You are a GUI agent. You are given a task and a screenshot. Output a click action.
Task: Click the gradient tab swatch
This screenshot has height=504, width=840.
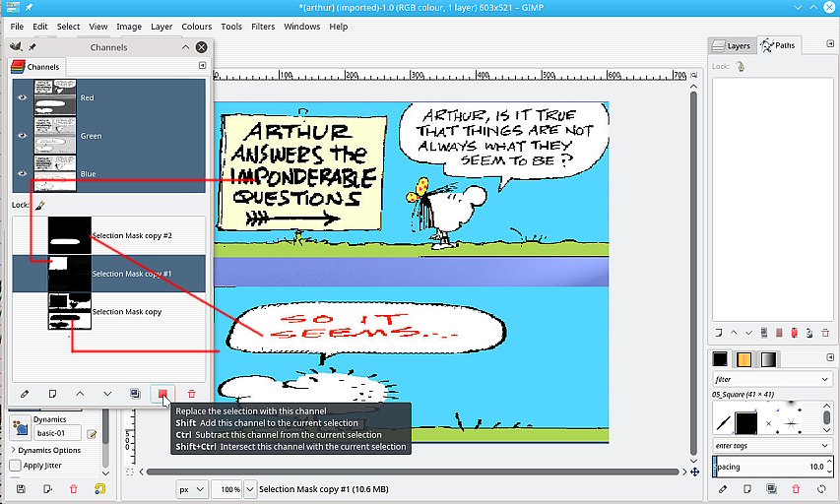click(x=768, y=359)
